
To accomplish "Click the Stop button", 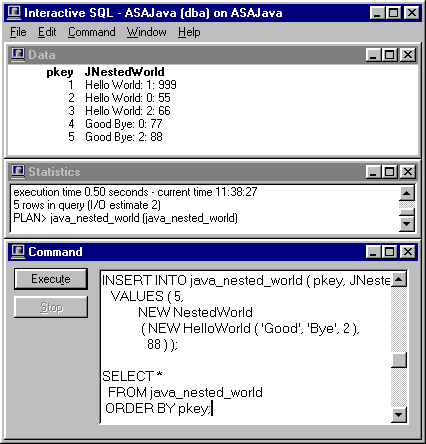I will click(51, 307).
